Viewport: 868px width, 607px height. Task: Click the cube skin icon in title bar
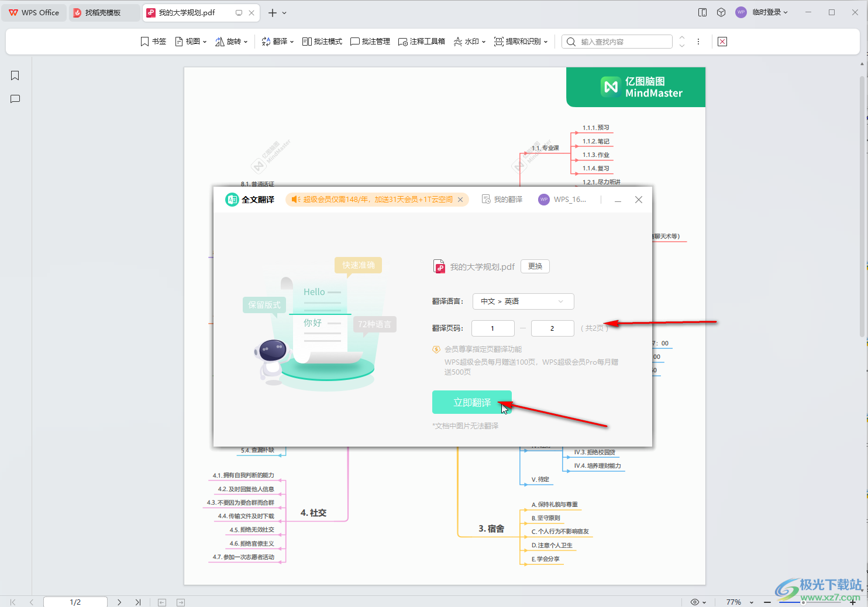coord(721,12)
